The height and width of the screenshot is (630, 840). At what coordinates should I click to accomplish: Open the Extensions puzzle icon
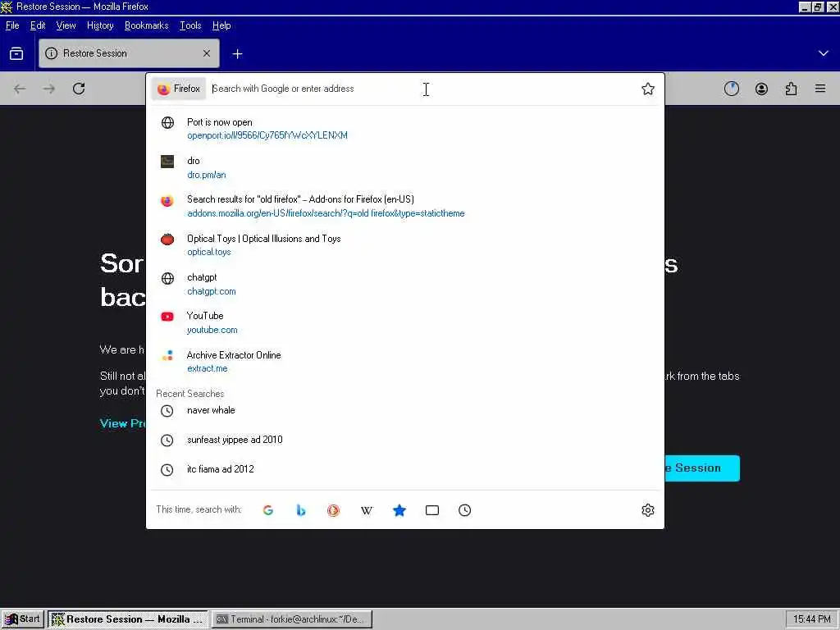[x=791, y=89]
